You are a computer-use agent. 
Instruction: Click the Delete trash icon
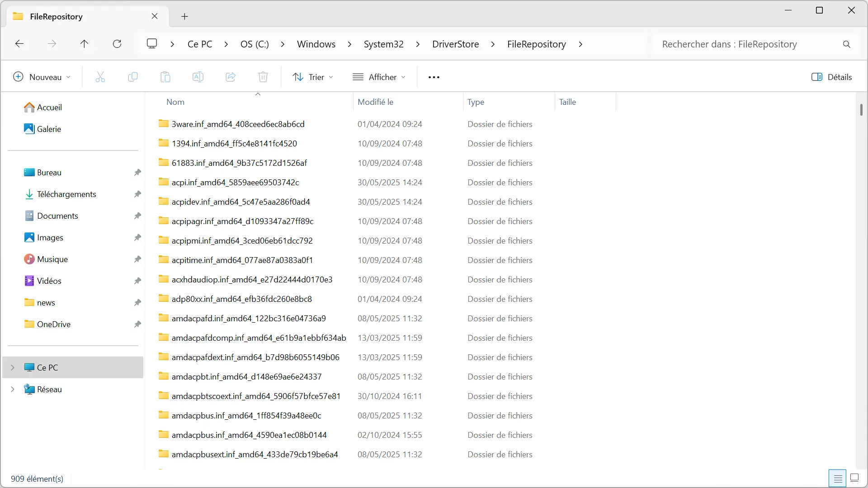coord(263,77)
